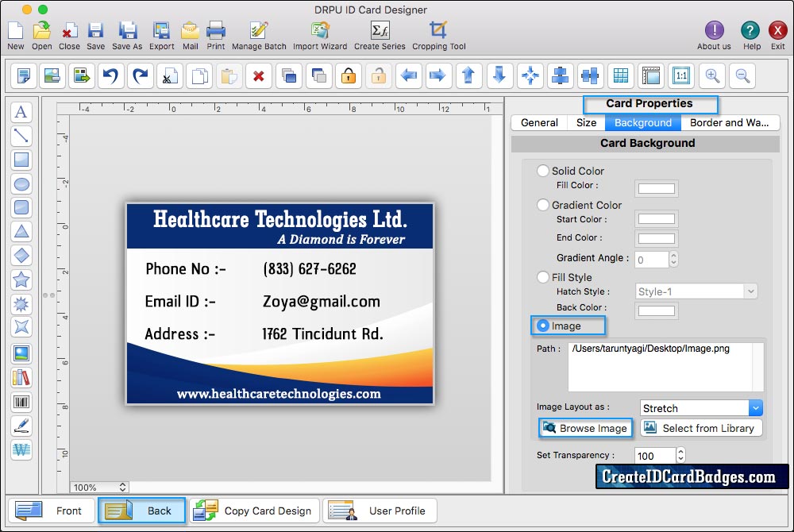Select the Gradient Color radio button
794x532 pixels.
click(543, 205)
